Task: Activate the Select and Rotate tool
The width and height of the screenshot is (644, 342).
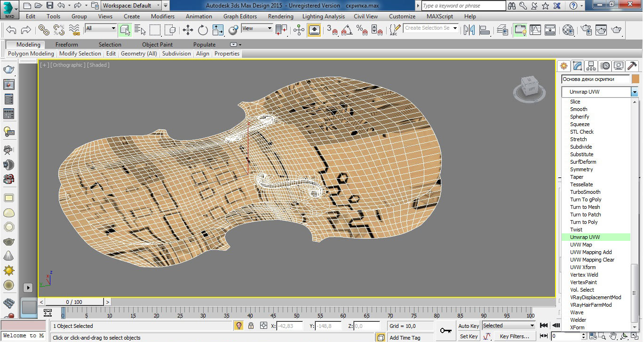Action: [x=203, y=30]
